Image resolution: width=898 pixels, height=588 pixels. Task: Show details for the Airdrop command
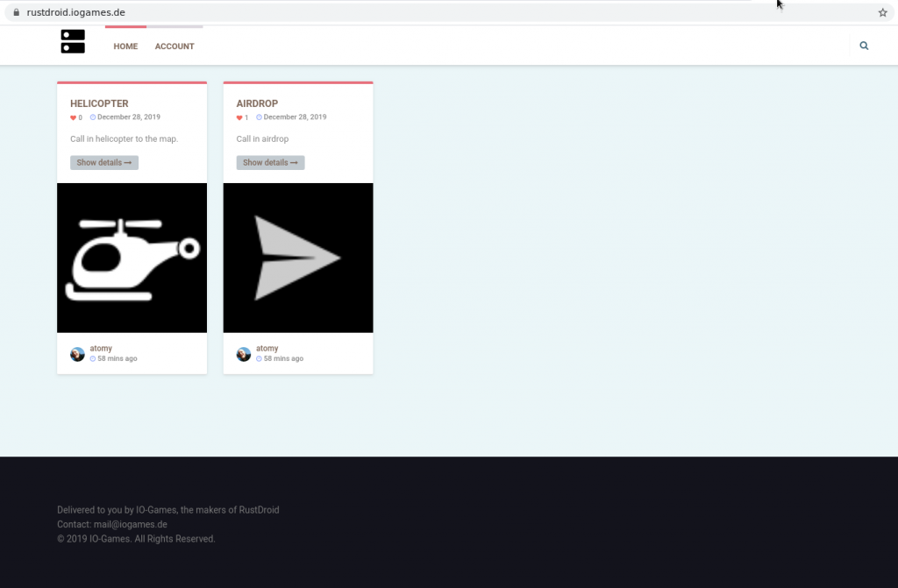(270, 163)
